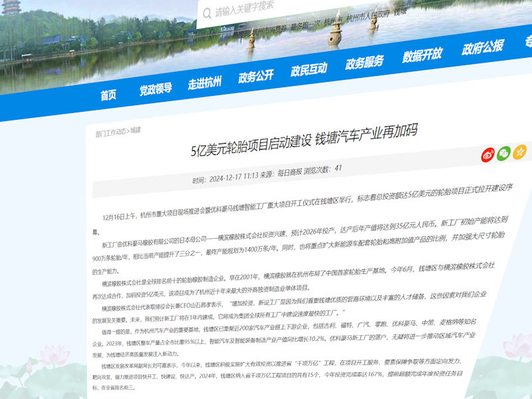Click the publish time 2024-12-17 11:13
Viewport: 532px width, 399px height.
click(x=234, y=178)
